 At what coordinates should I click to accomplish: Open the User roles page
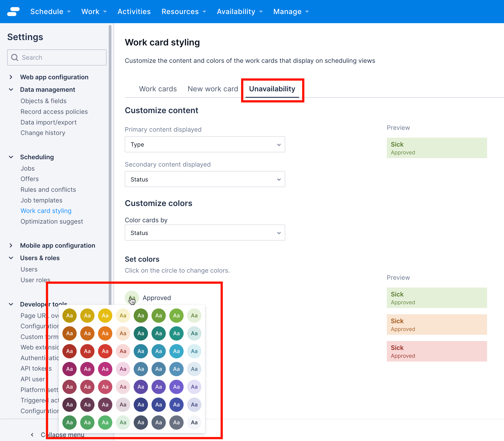click(x=35, y=280)
